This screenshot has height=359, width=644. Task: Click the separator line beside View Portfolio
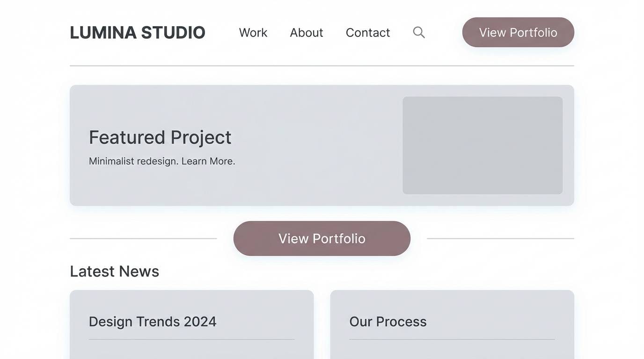[x=143, y=238]
